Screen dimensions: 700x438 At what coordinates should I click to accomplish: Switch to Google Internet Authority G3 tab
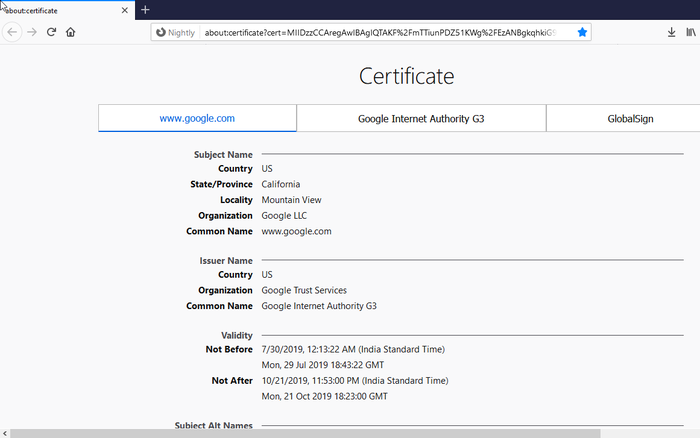coord(421,118)
